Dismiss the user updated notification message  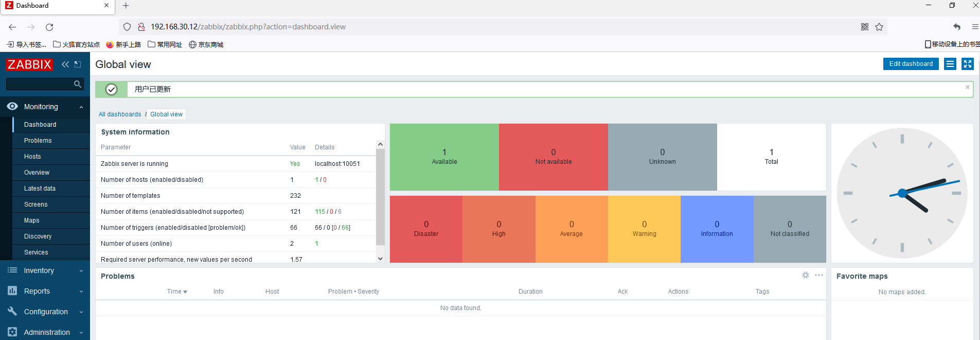[968, 87]
